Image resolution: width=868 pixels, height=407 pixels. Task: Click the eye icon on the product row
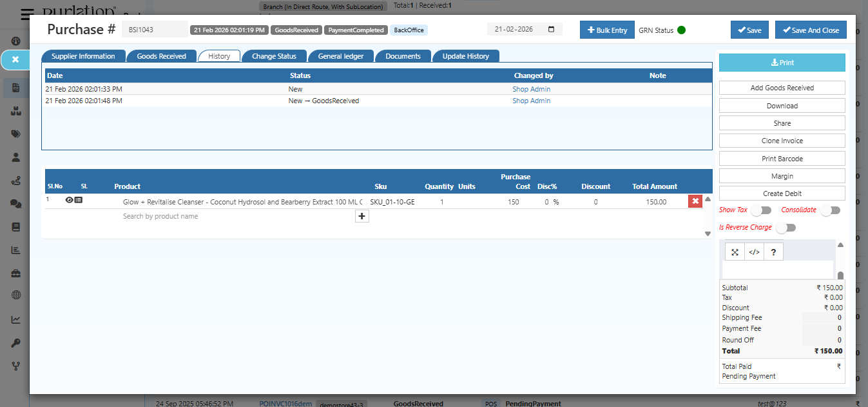click(69, 201)
